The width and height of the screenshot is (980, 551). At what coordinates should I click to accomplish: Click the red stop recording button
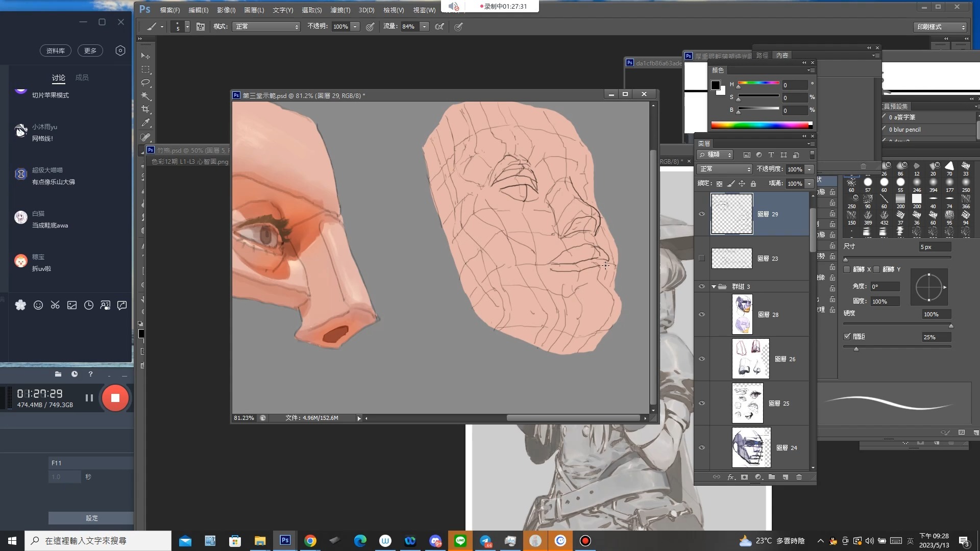[x=115, y=398]
